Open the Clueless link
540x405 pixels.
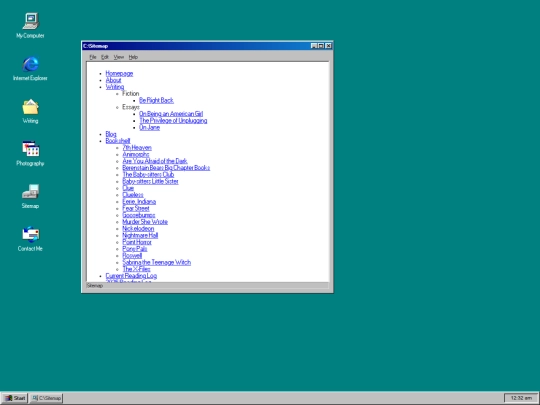tap(133, 195)
